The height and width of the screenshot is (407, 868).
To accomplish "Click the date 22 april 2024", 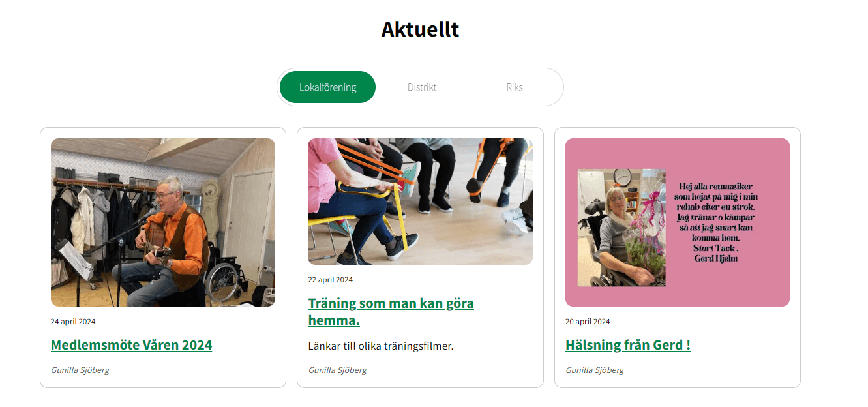I will (x=330, y=280).
